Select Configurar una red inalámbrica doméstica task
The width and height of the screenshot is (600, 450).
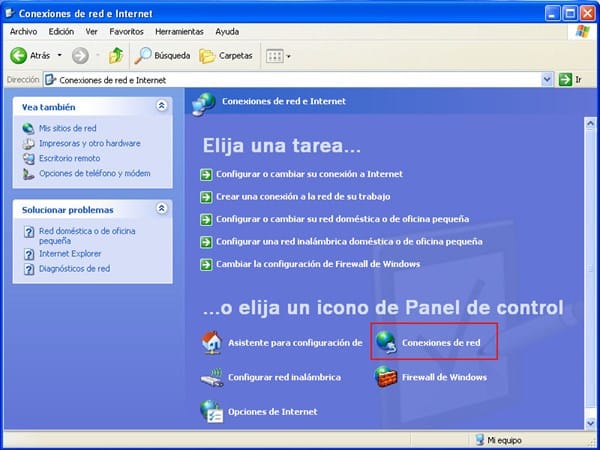(349, 242)
